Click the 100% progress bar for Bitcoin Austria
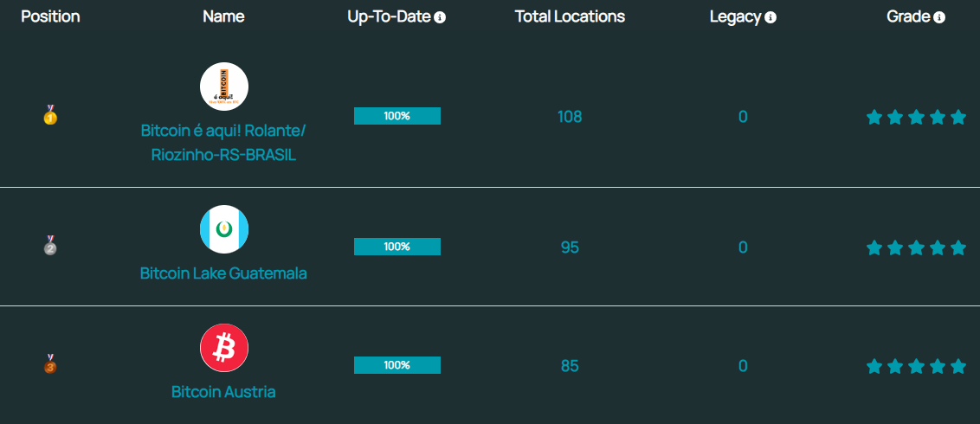This screenshot has width=980, height=424. pyautogui.click(x=397, y=365)
